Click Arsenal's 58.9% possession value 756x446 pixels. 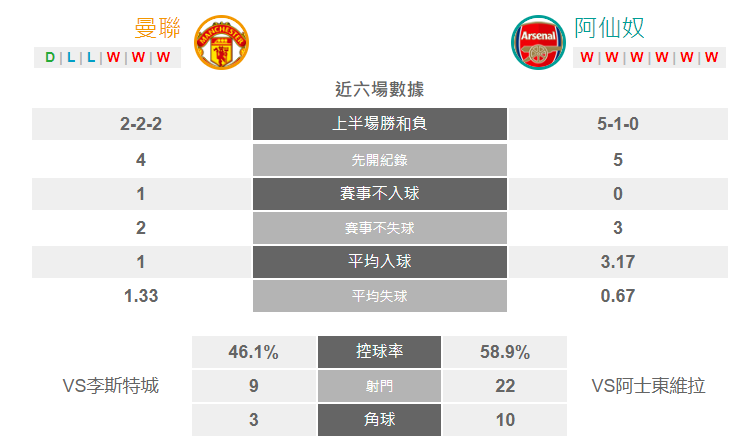point(505,352)
